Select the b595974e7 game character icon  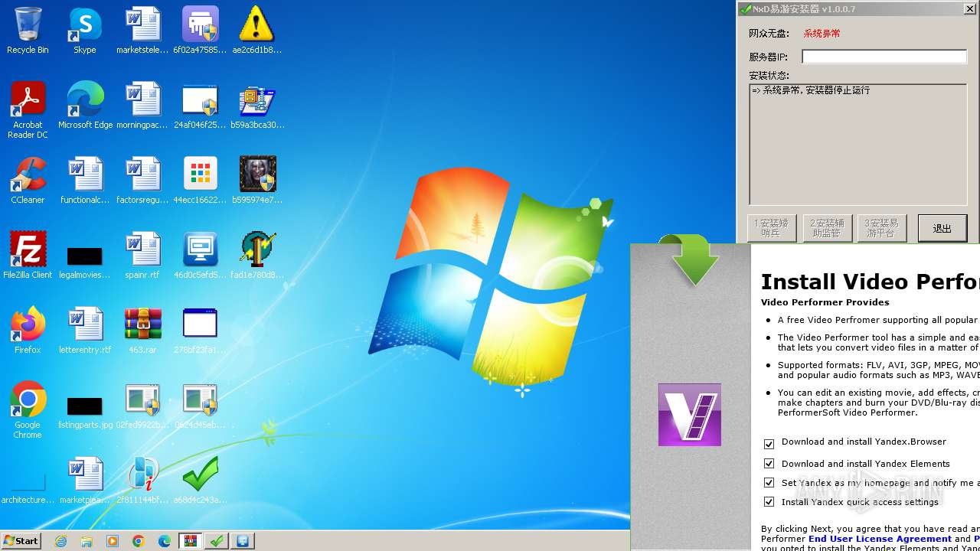coord(257,181)
